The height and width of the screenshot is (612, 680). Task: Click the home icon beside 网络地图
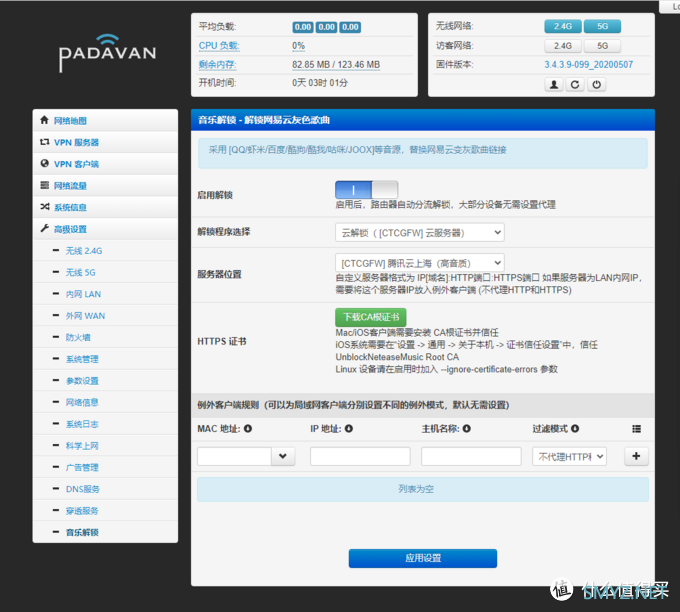44,120
